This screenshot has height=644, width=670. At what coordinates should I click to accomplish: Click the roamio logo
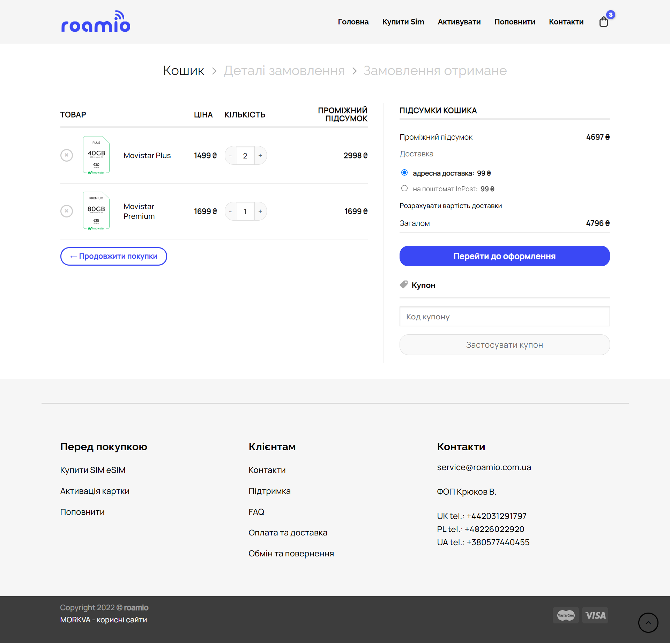(96, 22)
